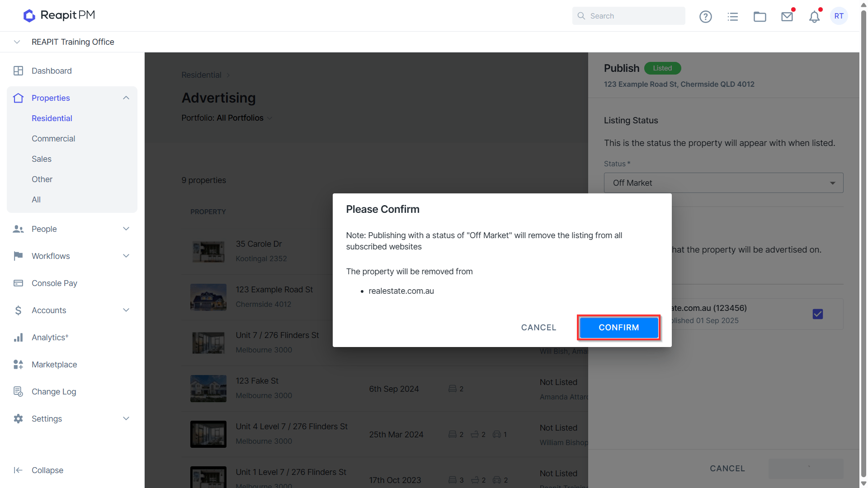Click the 123 Fake St property thumbnail
The image size is (868, 488).
(x=208, y=389)
